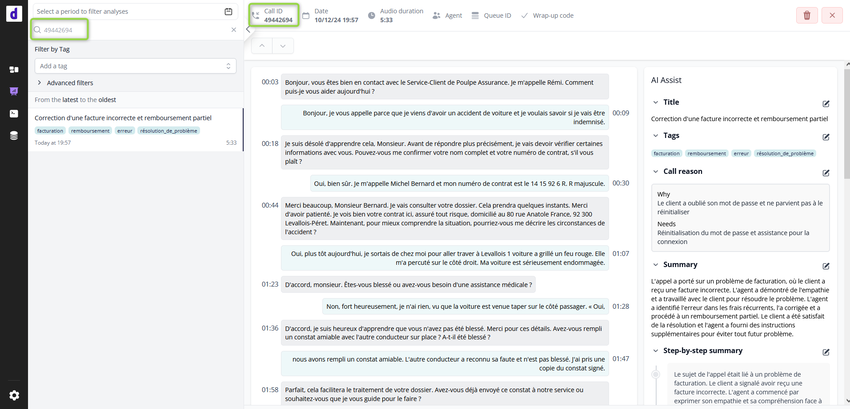Sort by latest order link
Image resolution: width=850 pixels, height=409 pixels.
click(71, 100)
